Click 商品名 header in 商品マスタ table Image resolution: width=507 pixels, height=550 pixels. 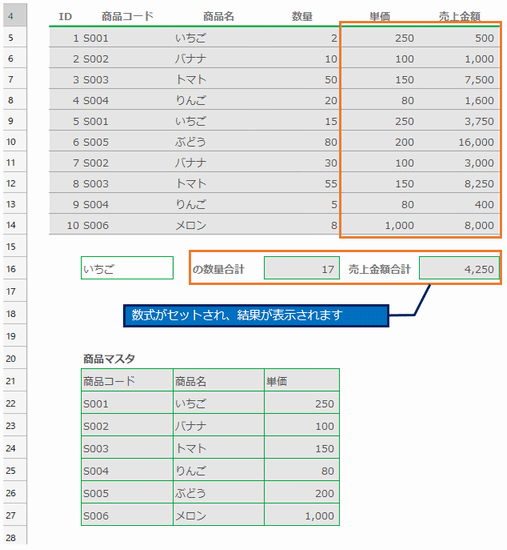click(x=219, y=380)
